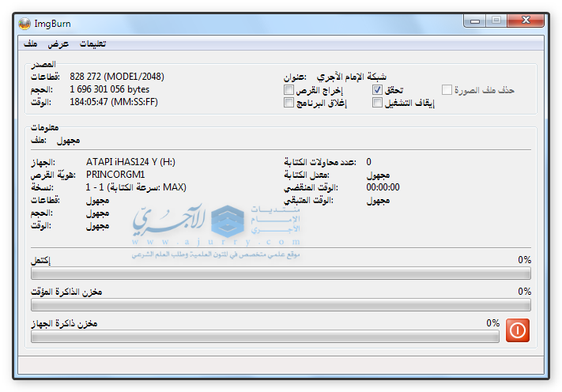This screenshot has width=562, height=392.
Task: Enable the إخراج القرص checkbox
Action: pyautogui.click(x=289, y=90)
